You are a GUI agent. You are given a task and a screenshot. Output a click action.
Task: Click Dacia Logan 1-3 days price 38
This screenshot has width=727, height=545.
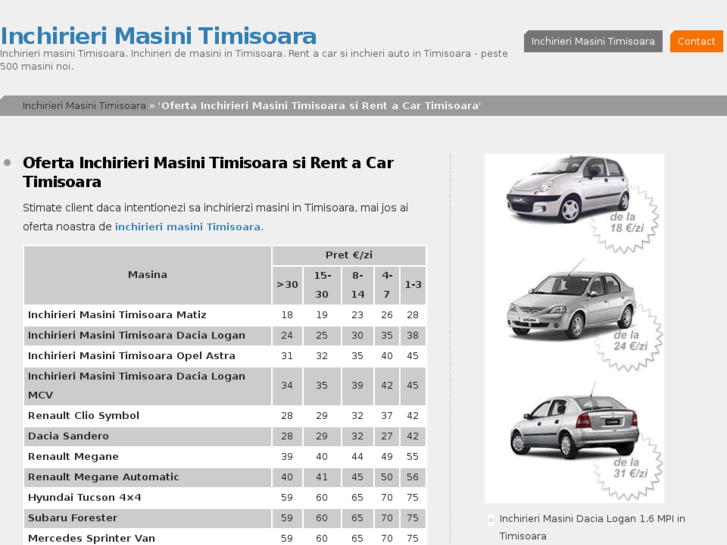point(413,335)
